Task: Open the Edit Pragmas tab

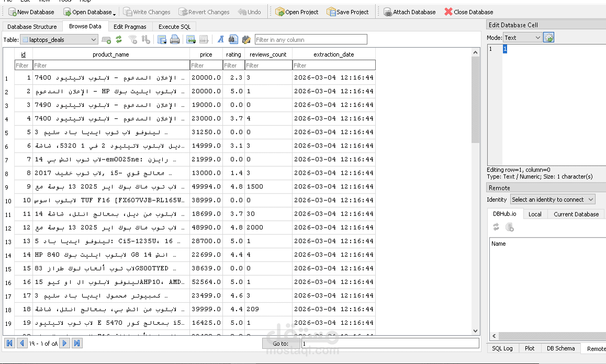Action: coord(130,27)
